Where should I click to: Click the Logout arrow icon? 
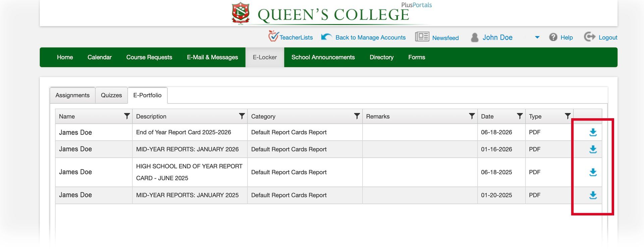tap(589, 37)
